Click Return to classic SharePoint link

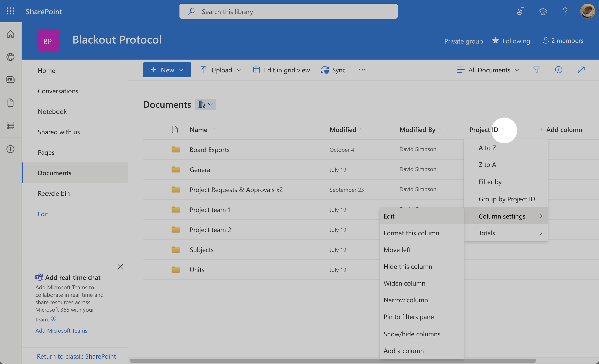point(76,356)
